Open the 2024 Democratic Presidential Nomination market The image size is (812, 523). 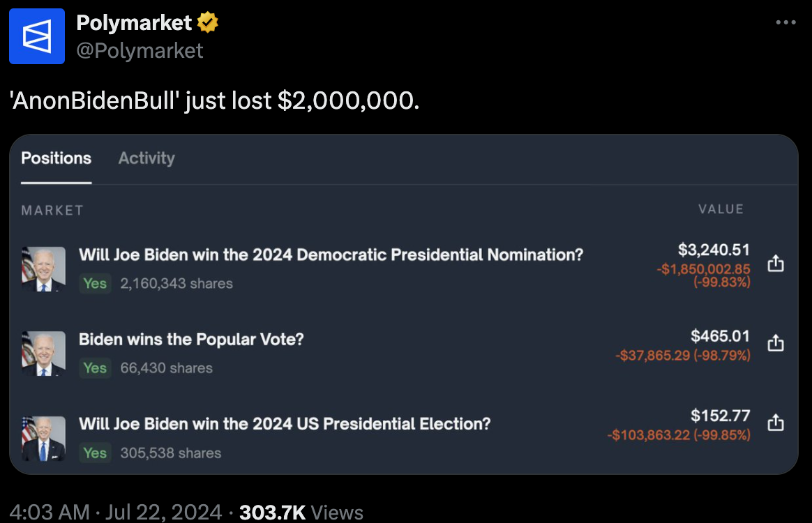point(331,255)
